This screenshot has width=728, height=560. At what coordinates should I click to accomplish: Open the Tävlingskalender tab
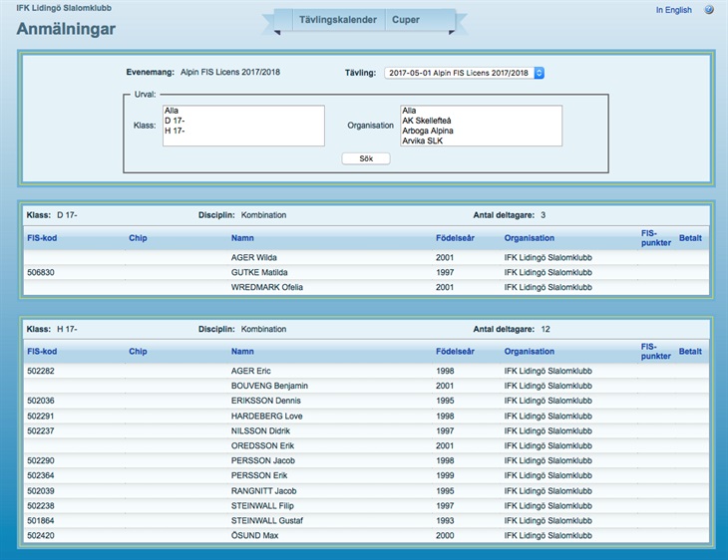(337, 20)
